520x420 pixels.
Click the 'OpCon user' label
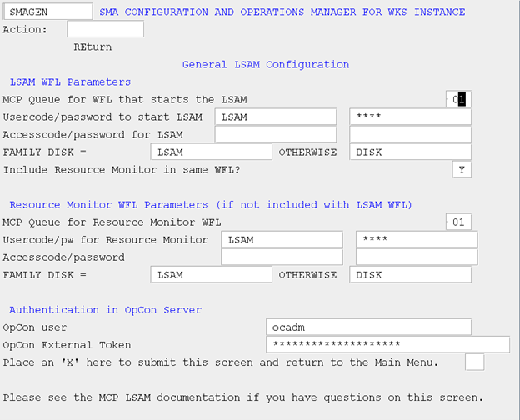point(35,327)
